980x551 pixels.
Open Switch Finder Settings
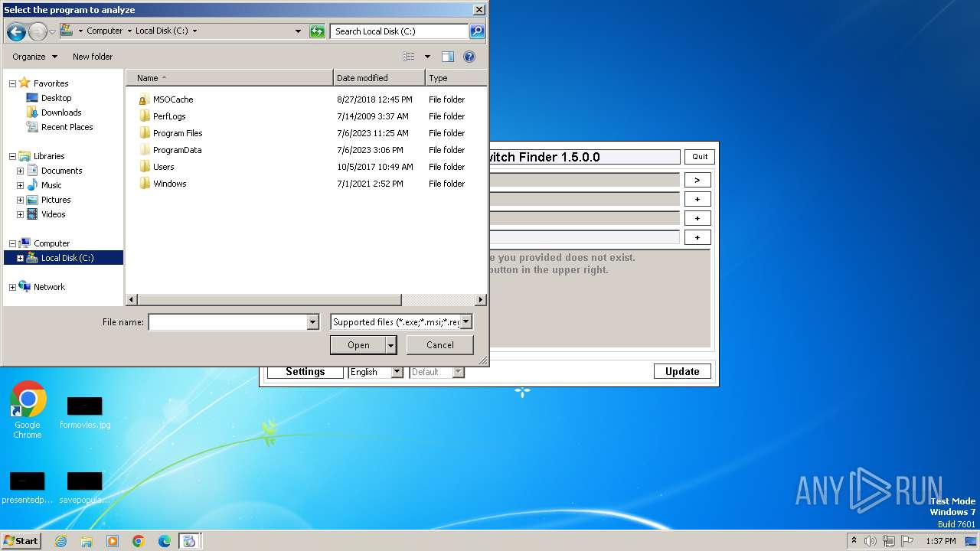tap(305, 372)
